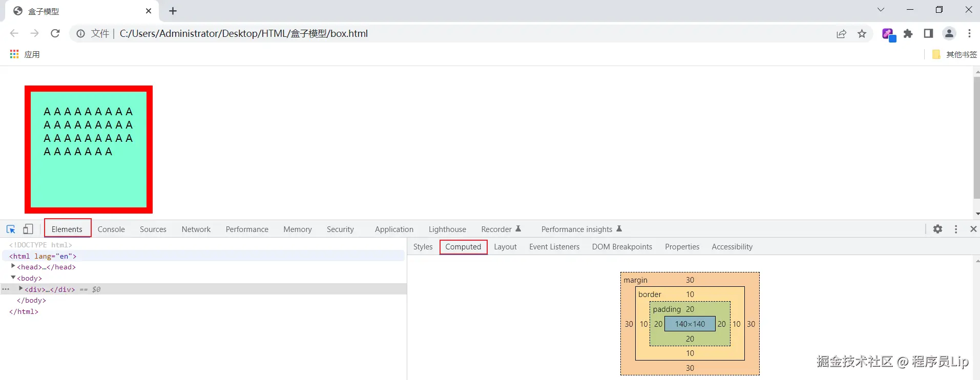Click the page vertical scrollbar thumb

(976, 138)
